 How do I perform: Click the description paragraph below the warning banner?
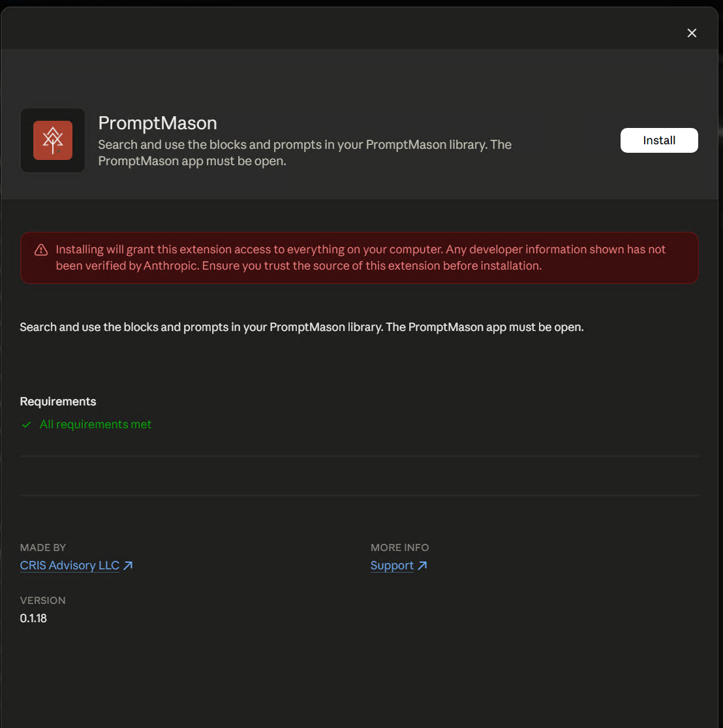coord(301,327)
